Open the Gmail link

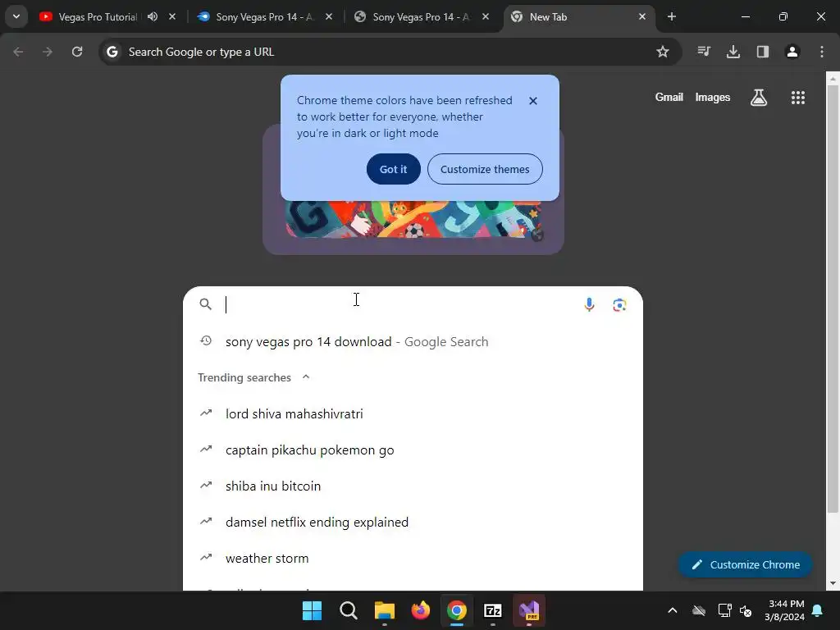pos(669,97)
